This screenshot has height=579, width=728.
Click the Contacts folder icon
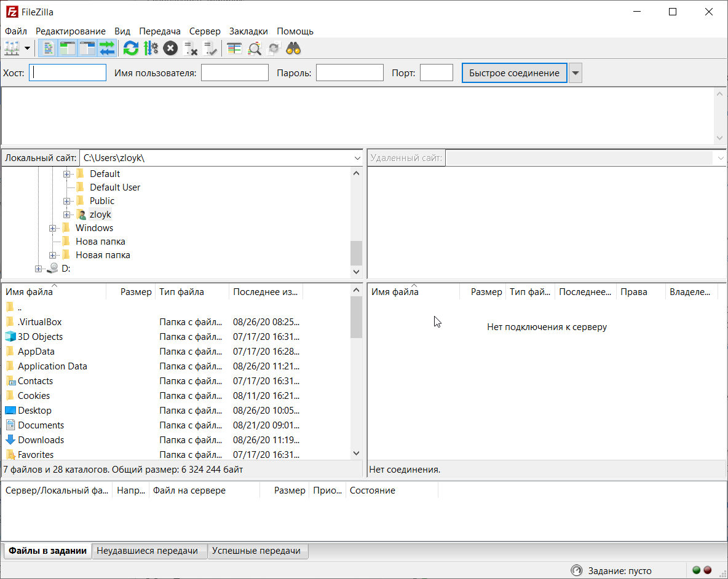[10, 381]
